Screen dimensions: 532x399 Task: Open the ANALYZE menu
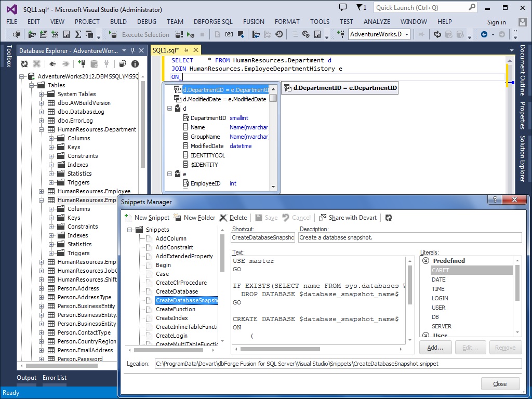pyautogui.click(x=377, y=22)
